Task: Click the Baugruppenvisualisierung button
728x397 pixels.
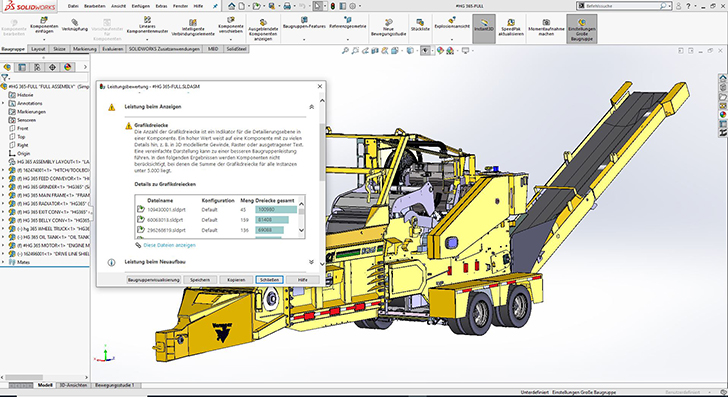Action: (153, 280)
